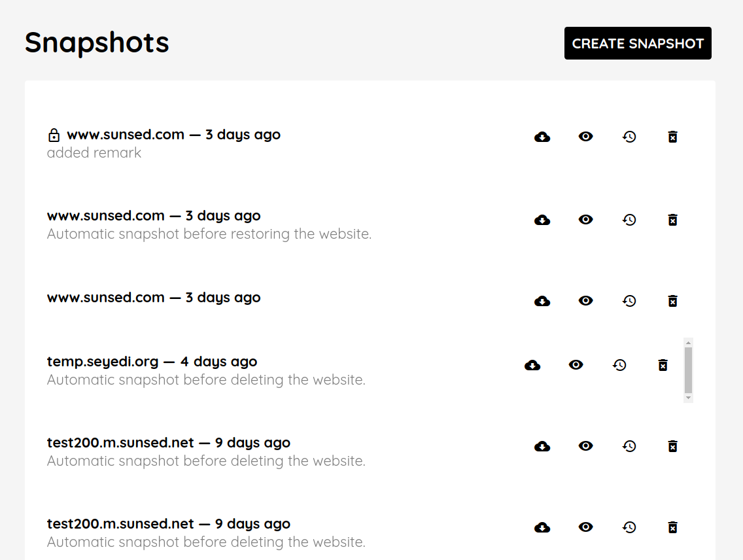Viewport: 743px width, 560px height.
Task: Delete the snapshot with the 'added remark' note
Action: tap(672, 137)
